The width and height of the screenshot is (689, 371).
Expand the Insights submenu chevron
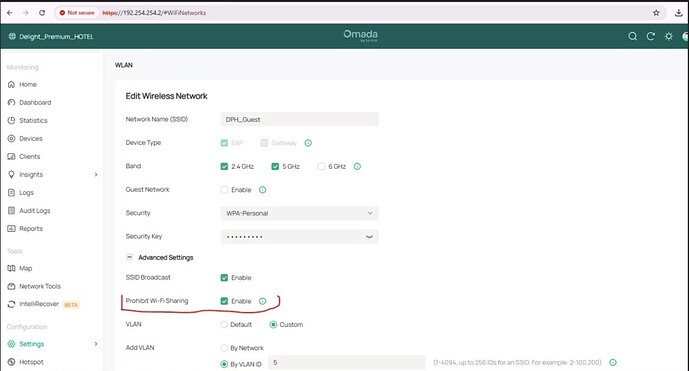coord(96,175)
